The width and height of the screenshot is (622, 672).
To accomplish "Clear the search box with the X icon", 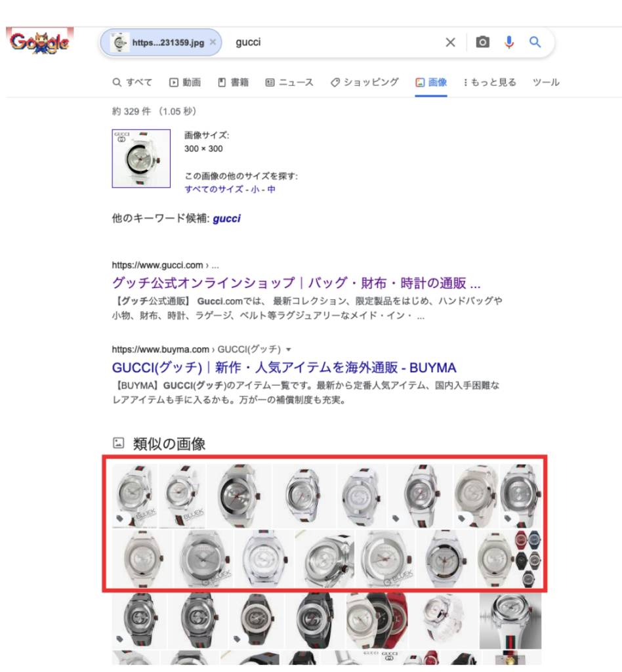I will click(x=450, y=42).
